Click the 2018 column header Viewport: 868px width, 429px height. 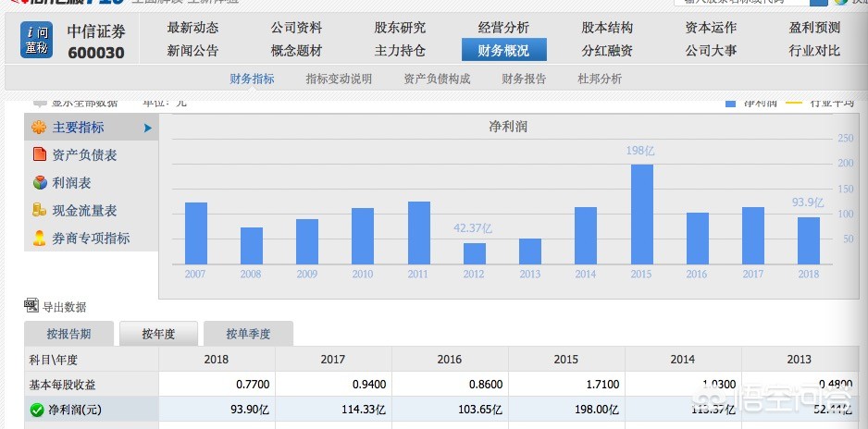pyautogui.click(x=216, y=360)
